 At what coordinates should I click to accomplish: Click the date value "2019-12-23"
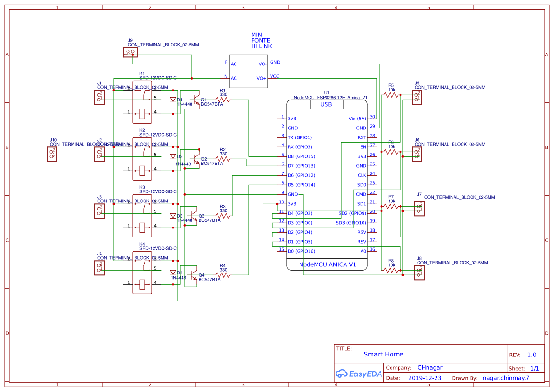[x=425, y=378]
